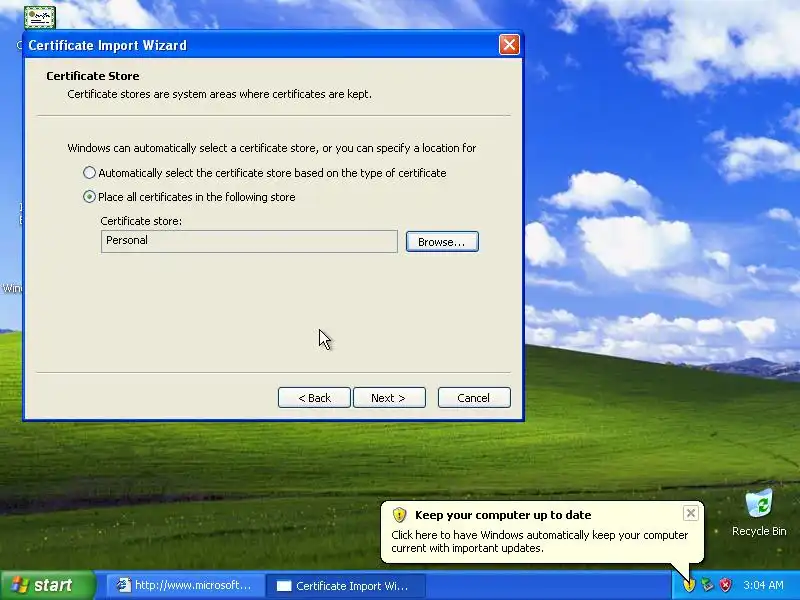The height and width of the screenshot is (600, 800).
Task: Switch to the microsoft.com browser taskbar item
Action: click(185, 585)
